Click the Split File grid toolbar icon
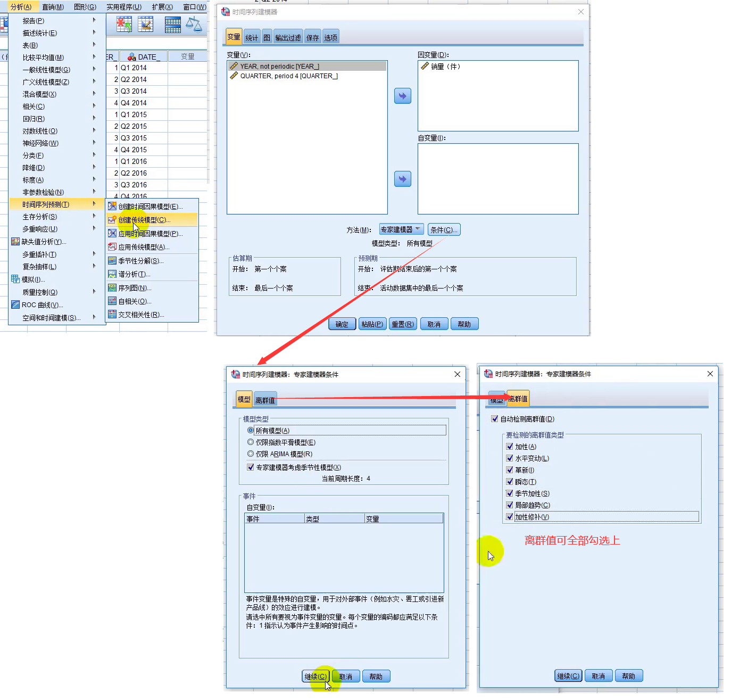Viewport: 731px width, 700px height. (173, 24)
